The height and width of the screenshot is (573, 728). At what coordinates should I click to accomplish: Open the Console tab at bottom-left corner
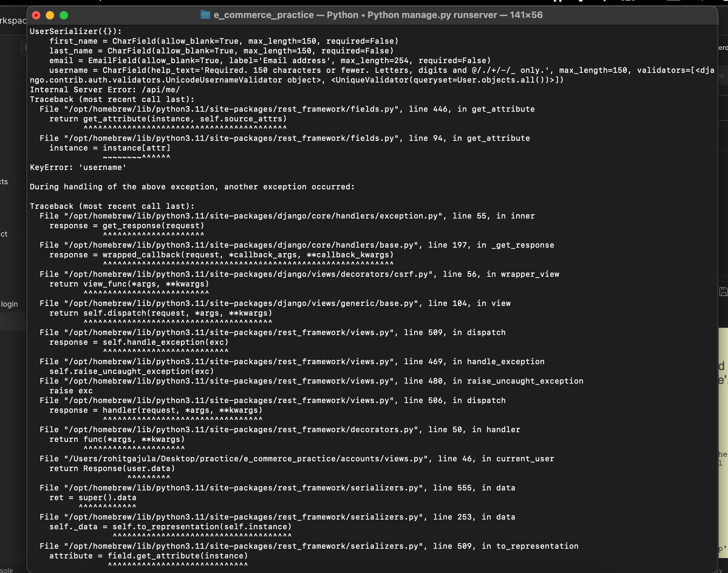[x=7, y=570]
